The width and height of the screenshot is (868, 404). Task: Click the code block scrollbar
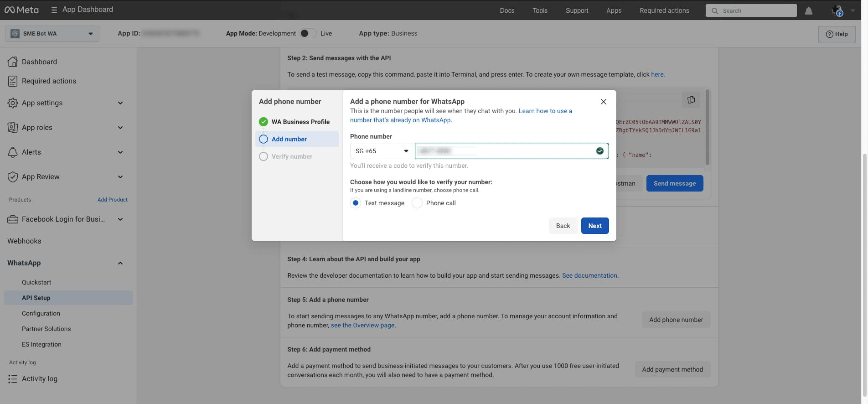point(707,127)
